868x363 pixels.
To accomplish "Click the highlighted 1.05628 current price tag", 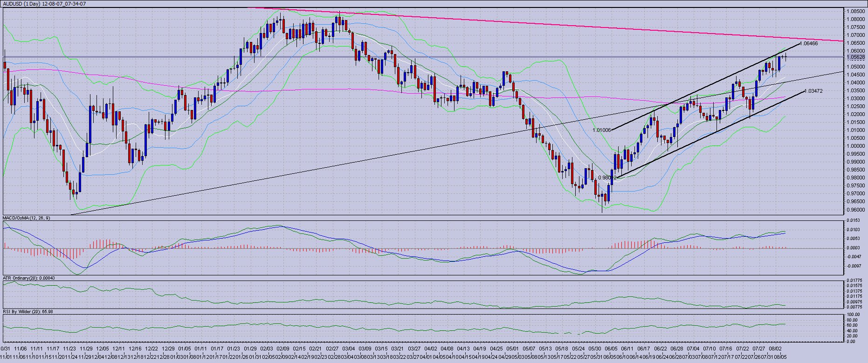I will coord(855,57).
